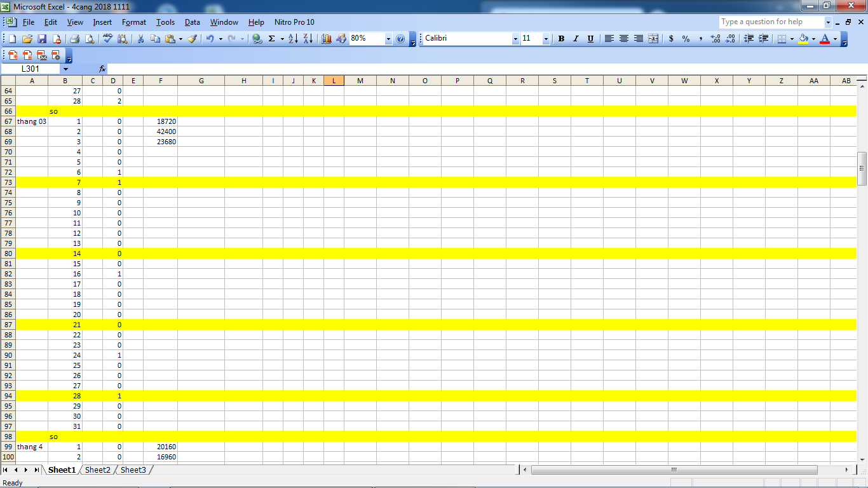868x488 pixels.
Task: Open the Data menu
Action: [x=192, y=22]
